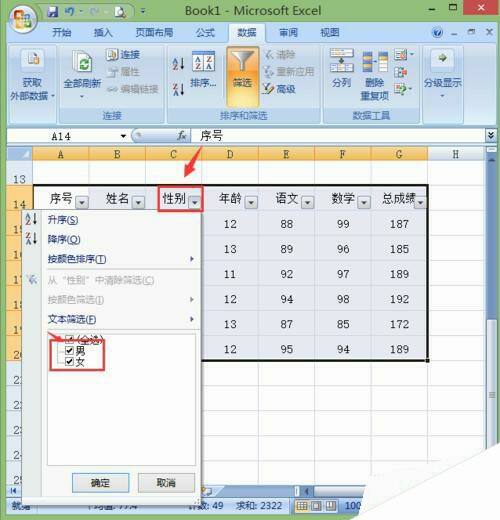500x520 pixels.
Task: Open the Get External Data group
Action: point(32,76)
